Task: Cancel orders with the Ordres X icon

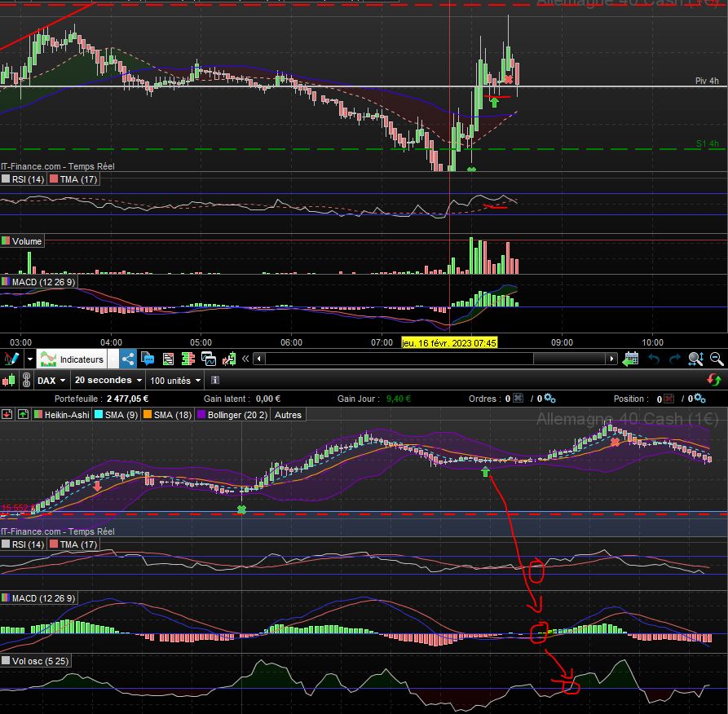Action: coord(518,399)
